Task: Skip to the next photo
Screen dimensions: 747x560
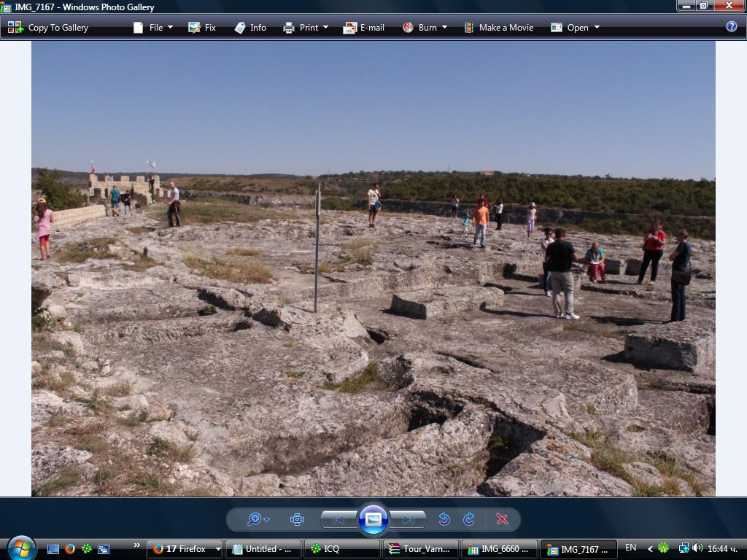Action: (x=408, y=519)
